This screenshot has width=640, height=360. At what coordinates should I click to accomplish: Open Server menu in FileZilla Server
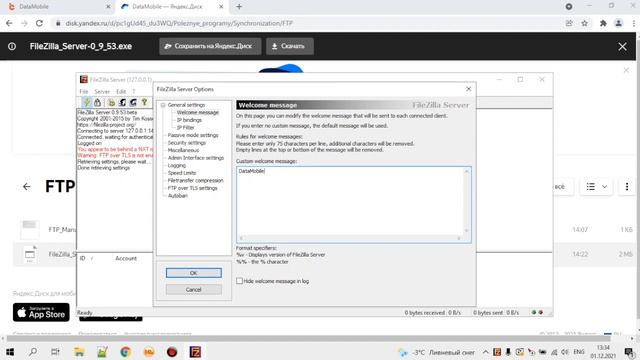(x=102, y=91)
